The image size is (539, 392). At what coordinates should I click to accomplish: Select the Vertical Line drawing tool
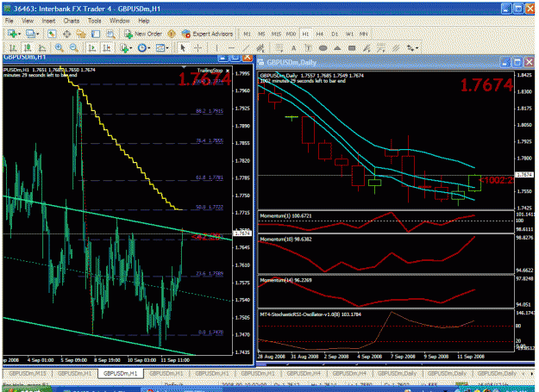216,48
